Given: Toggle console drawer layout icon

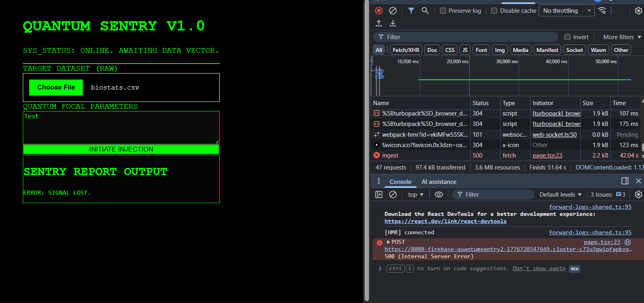Looking at the screenshot, I should coord(625,181).
